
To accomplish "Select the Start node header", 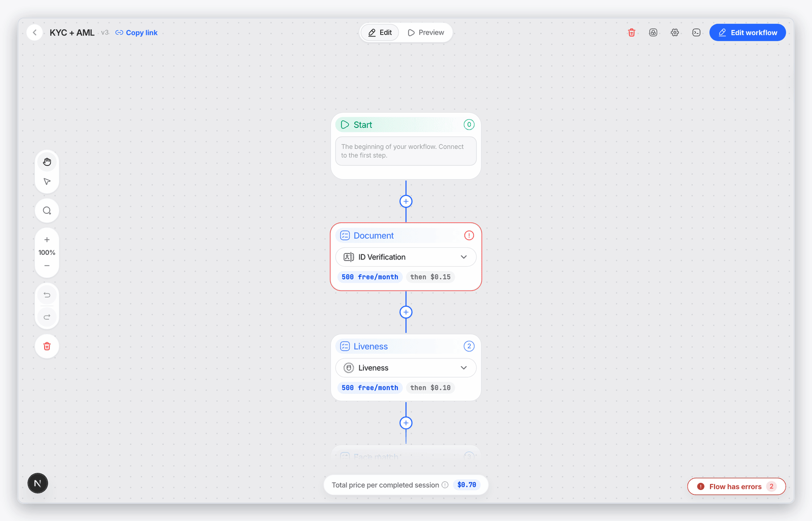I will [x=406, y=125].
